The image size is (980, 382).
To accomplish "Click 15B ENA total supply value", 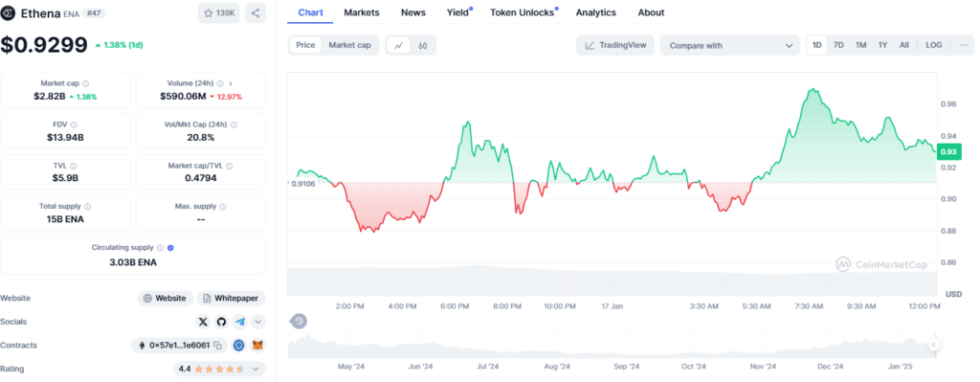I will 65,219.
